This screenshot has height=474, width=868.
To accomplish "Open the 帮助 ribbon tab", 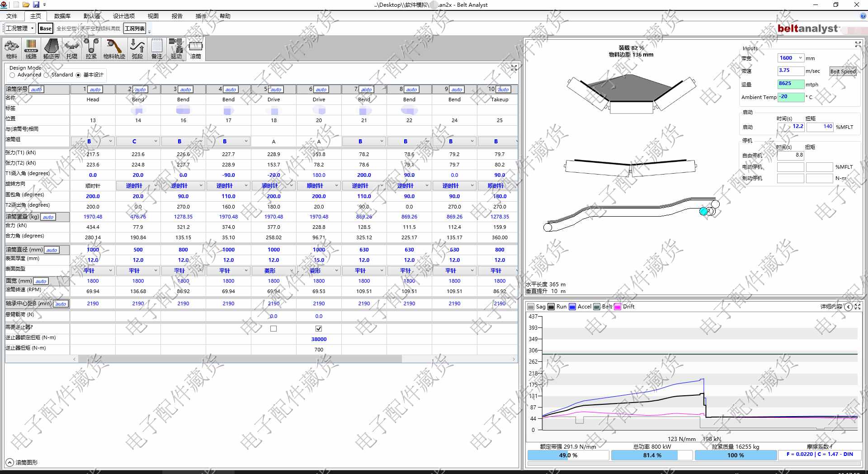I will coord(225,16).
